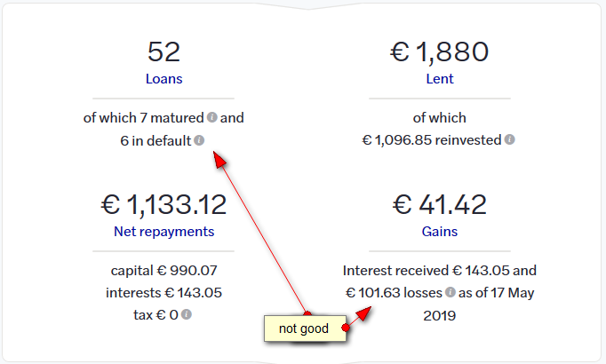Click the info icon beside "7 matured"
Viewport: 606px width, 364px height.
point(211,117)
